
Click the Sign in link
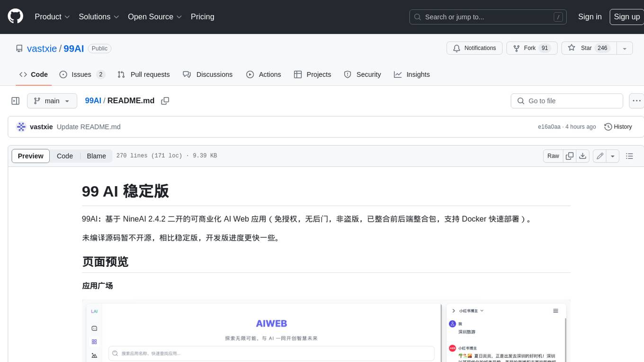coord(590,17)
